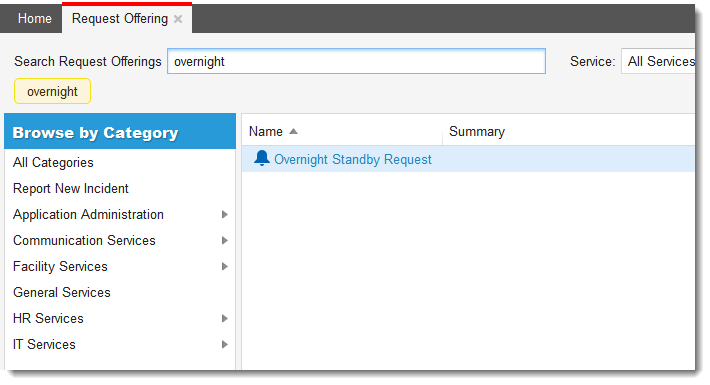Close the Request Offering tab

[178, 19]
